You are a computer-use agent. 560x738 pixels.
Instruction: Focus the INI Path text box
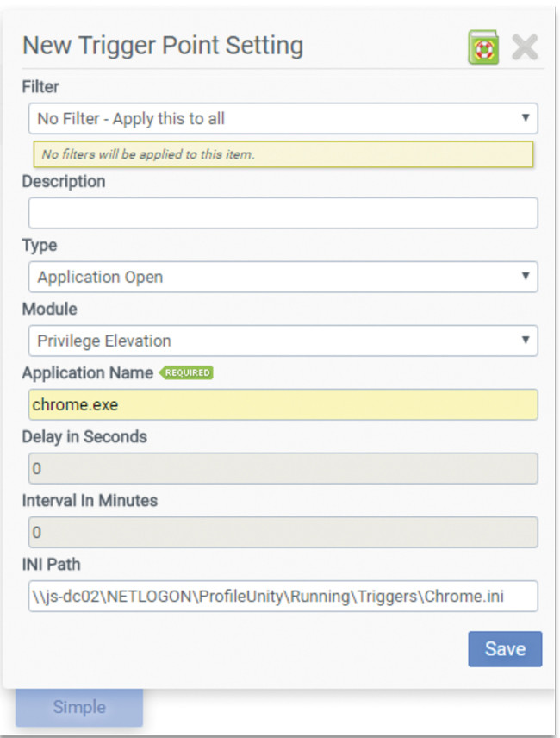pos(283,596)
